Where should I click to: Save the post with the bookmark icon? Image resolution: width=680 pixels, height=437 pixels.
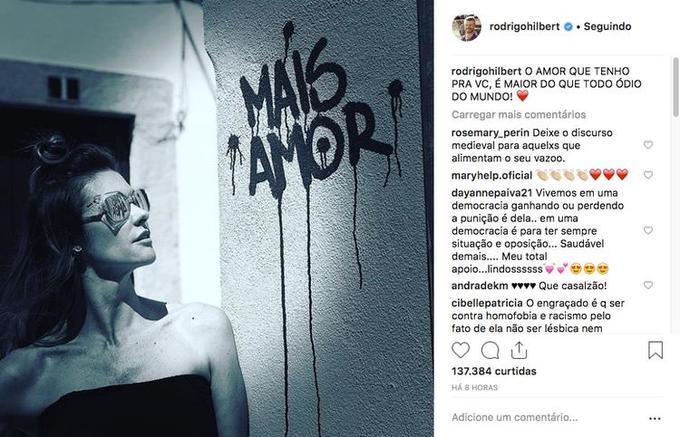tap(655, 350)
